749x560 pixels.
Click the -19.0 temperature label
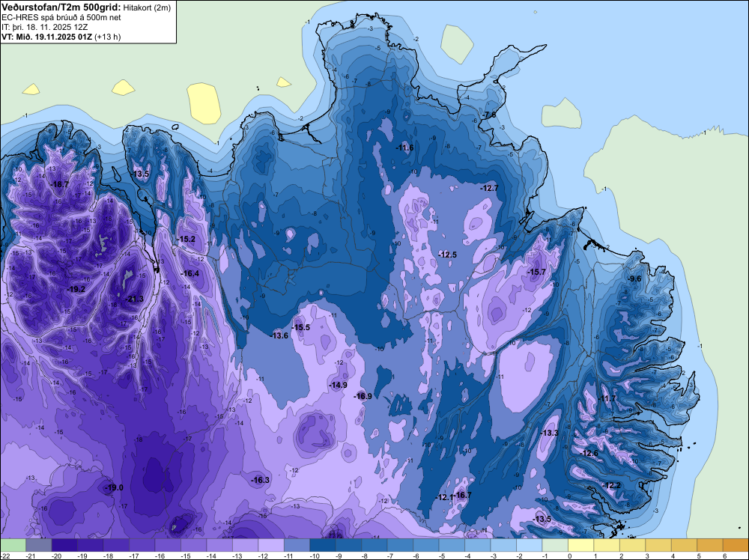(114, 487)
